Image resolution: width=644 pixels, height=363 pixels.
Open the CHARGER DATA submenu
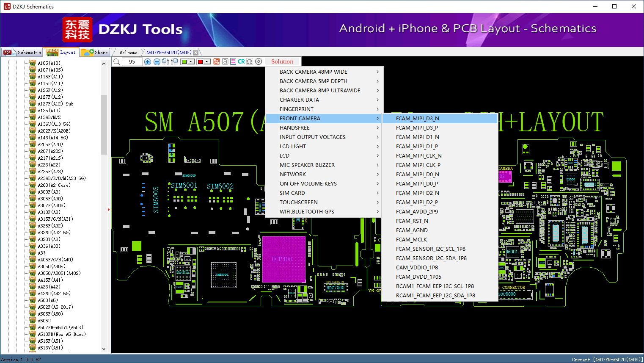pos(325,100)
